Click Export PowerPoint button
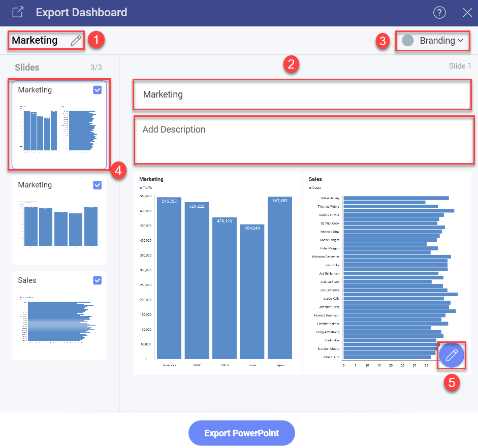The height and width of the screenshot is (448, 478). pyautogui.click(x=241, y=433)
